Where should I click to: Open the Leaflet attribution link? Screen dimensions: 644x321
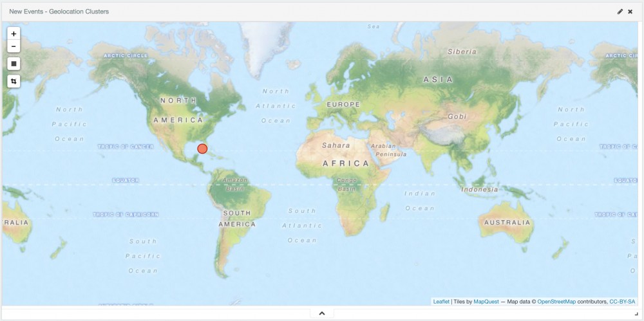point(441,301)
